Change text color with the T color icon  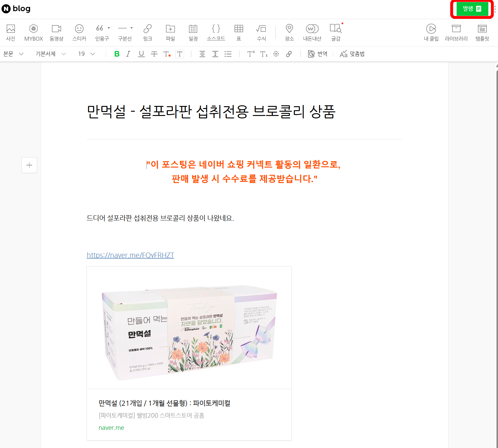coord(167,54)
